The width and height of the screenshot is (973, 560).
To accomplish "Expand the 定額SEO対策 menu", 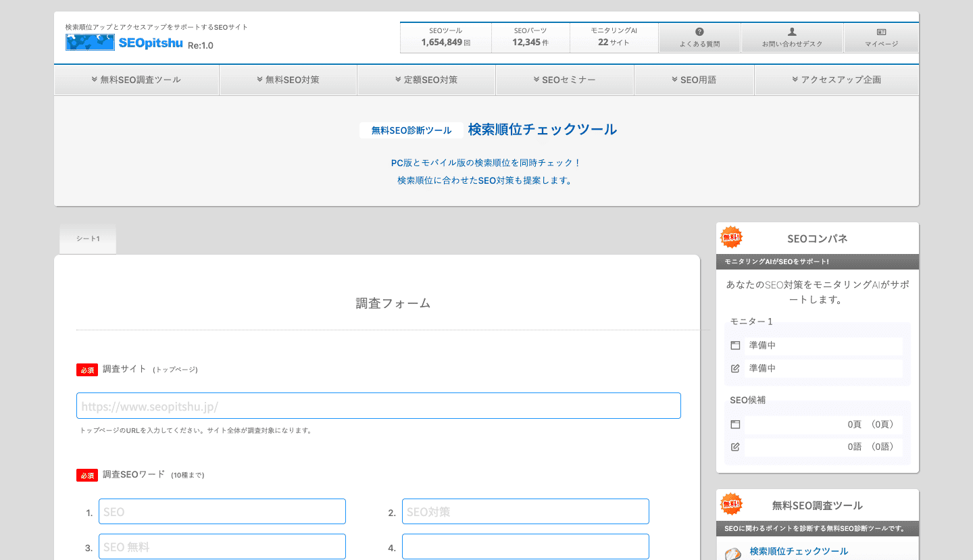I will click(x=426, y=80).
